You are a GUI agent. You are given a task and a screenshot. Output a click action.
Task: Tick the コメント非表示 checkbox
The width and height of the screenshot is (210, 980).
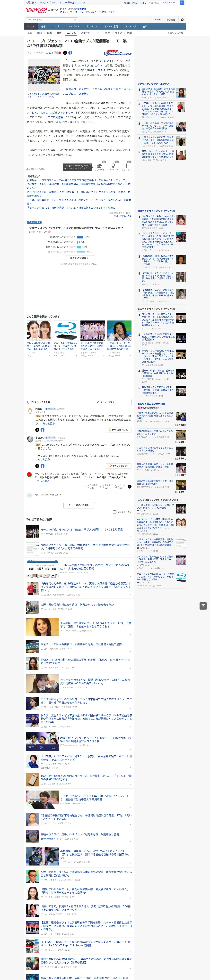(x=115, y=512)
